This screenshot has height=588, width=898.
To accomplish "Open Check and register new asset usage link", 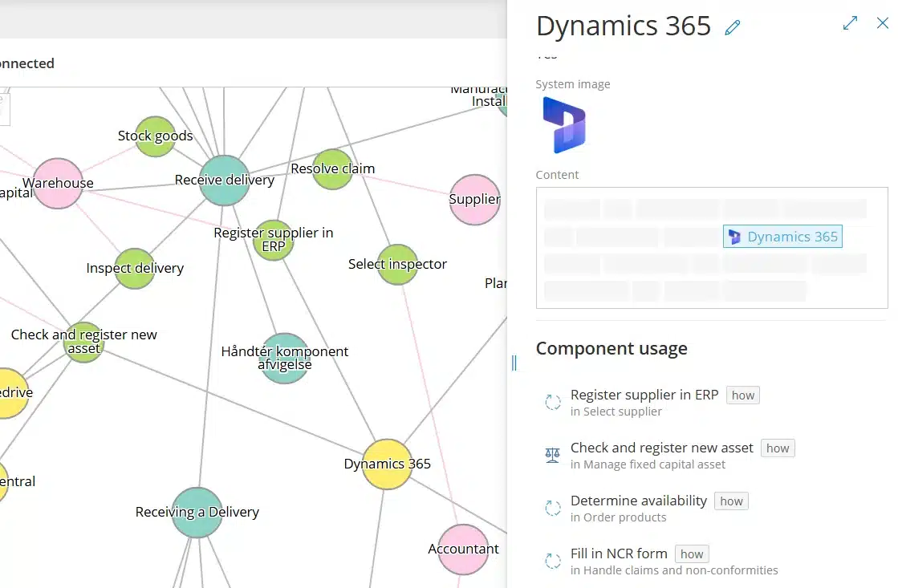I will (661, 448).
